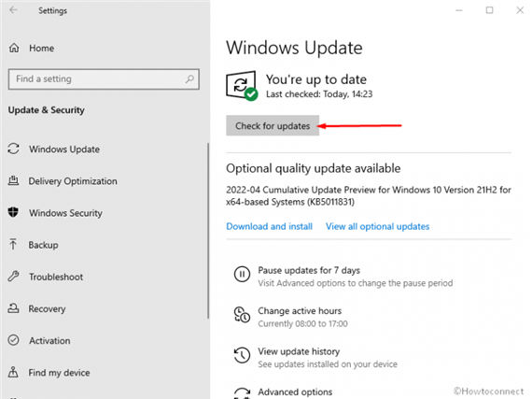Minimize the Settings window
Screen dimensions: 532x399
458,10
